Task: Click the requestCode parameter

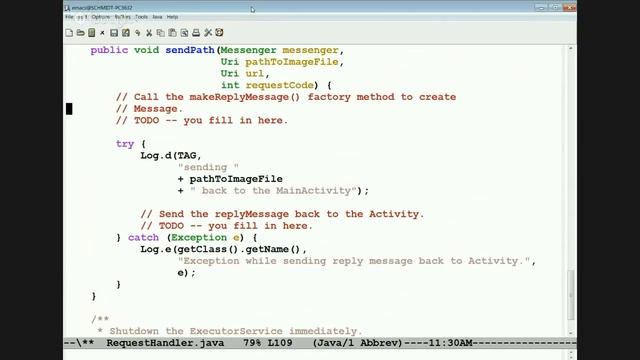Action: (280, 85)
